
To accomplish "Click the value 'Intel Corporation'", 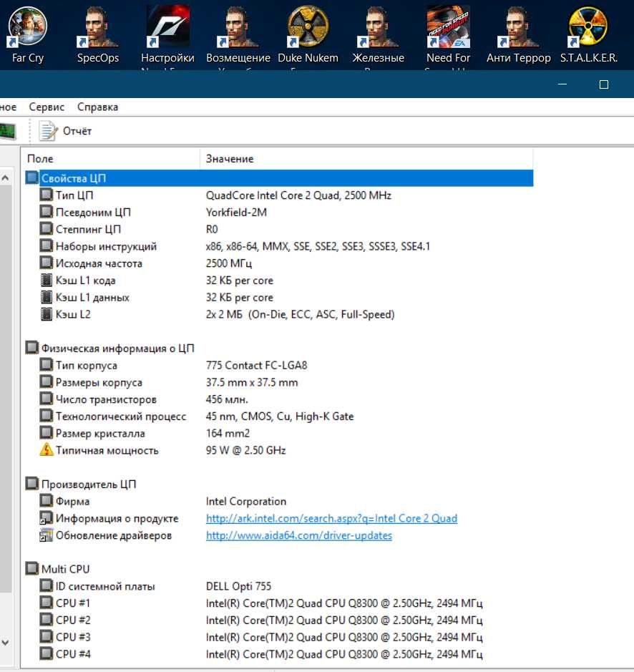I will pyautogui.click(x=245, y=501).
